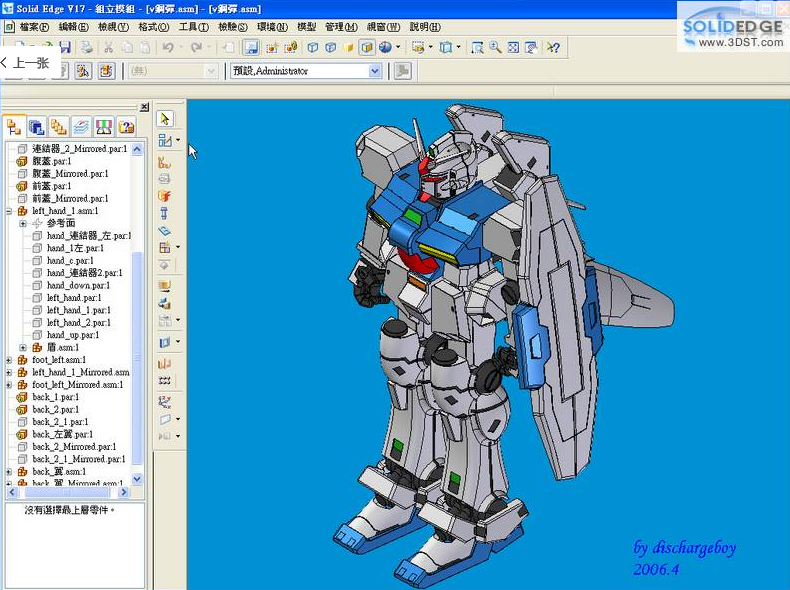Click the Coordinate system axes icon

(x=164, y=402)
